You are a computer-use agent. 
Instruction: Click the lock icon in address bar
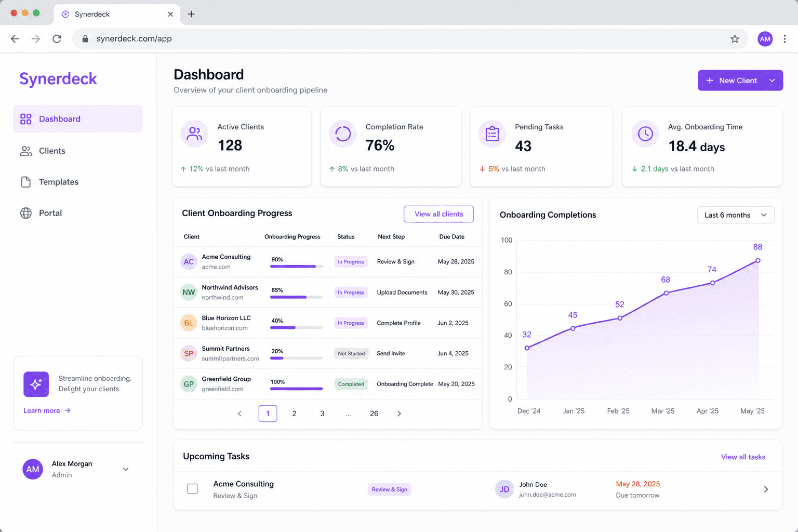85,39
